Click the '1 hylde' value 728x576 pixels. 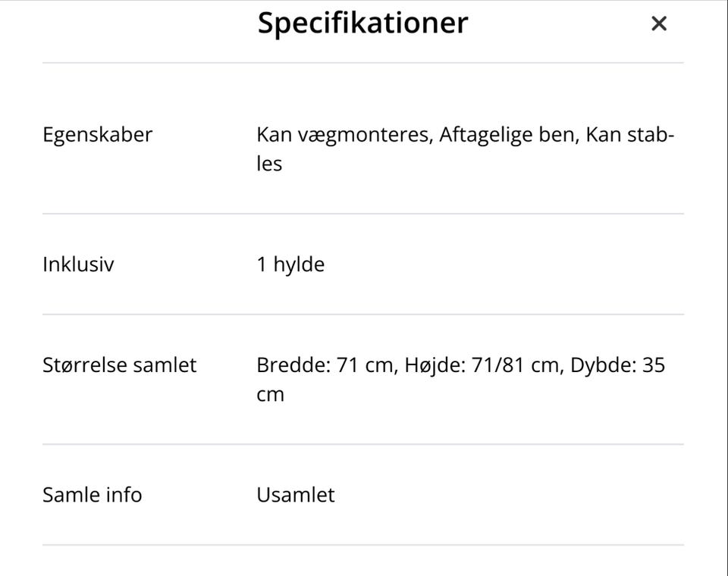pos(290,265)
